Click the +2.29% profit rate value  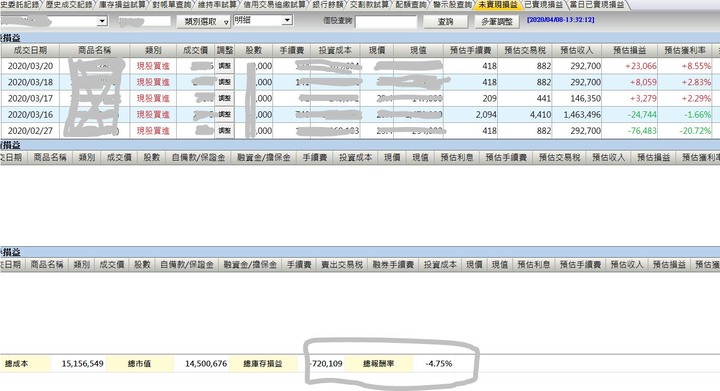696,98
